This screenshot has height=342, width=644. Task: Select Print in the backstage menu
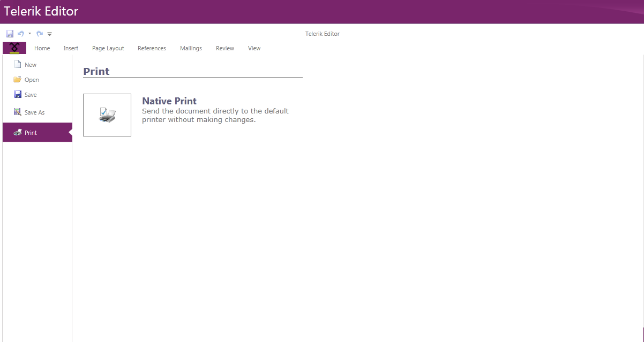pos(38,132)
